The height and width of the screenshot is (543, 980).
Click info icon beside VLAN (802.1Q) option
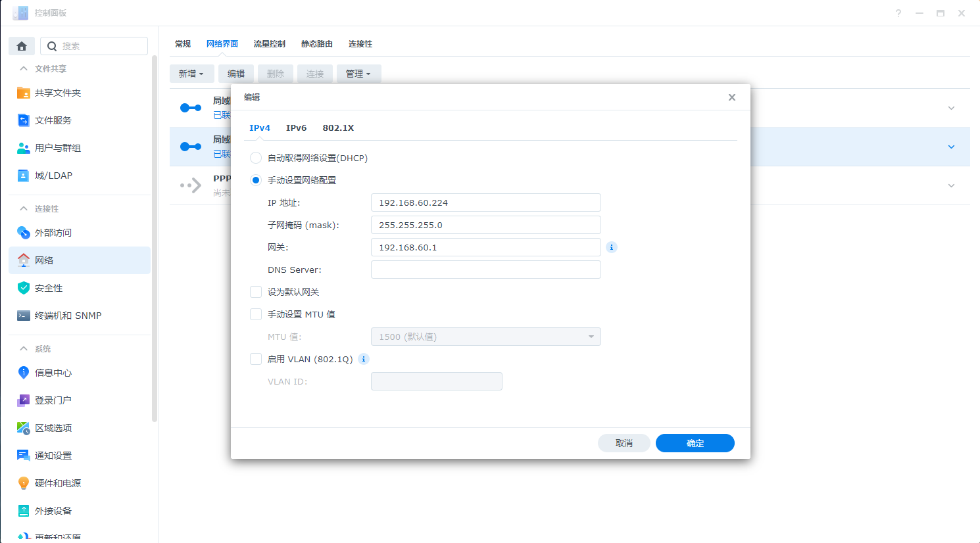pos(364,359)
